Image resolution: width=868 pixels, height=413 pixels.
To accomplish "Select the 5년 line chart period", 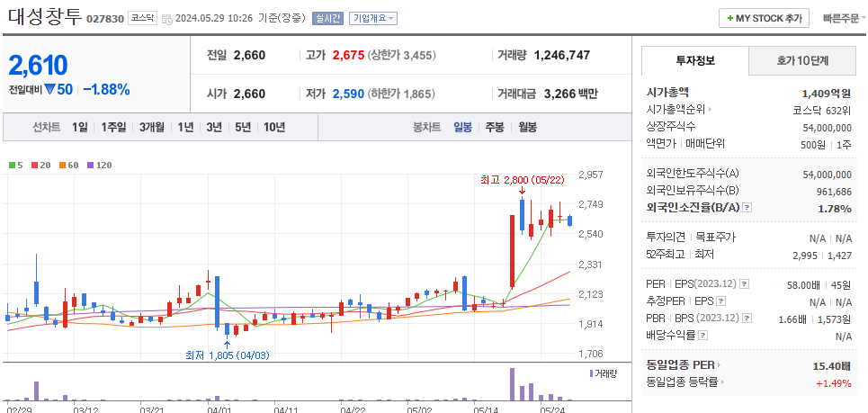I will pyautogui.click(x=243, y=127).
